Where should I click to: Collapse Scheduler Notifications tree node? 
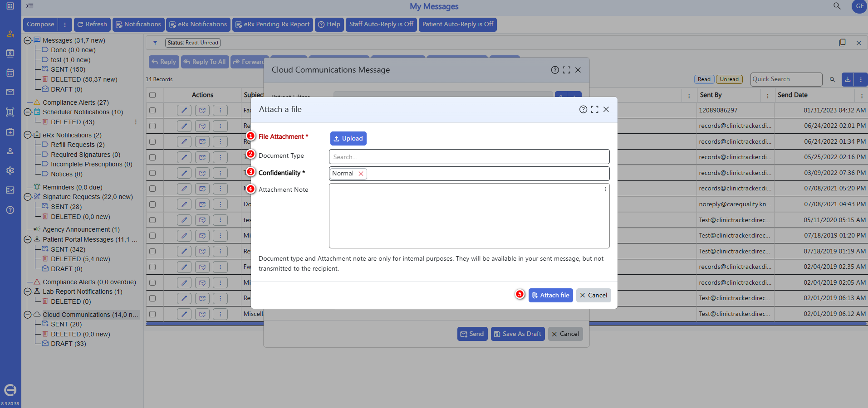[x=28, y=112]
